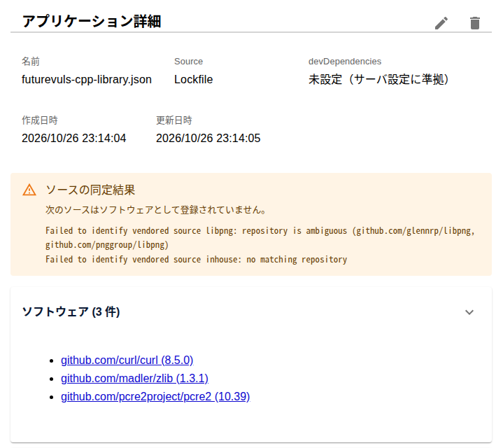503x448 pixels.
Task: Click the trash delete icon
Action: [x=475, y=23]
